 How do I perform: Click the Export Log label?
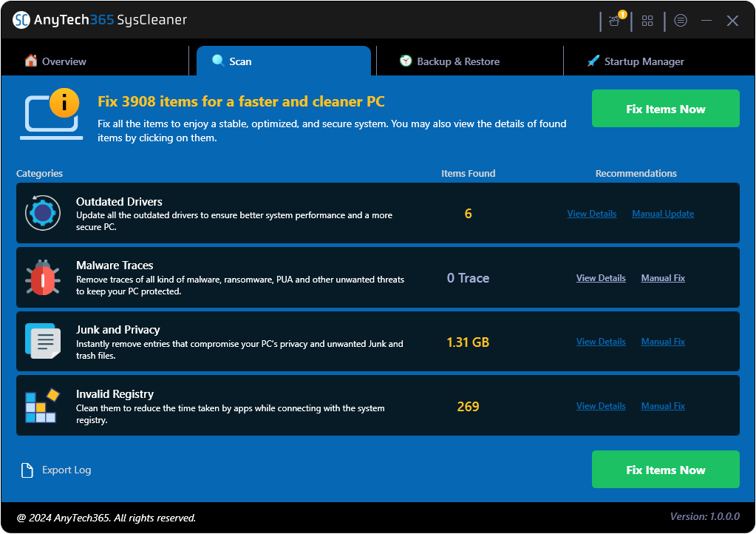point(67,470)
